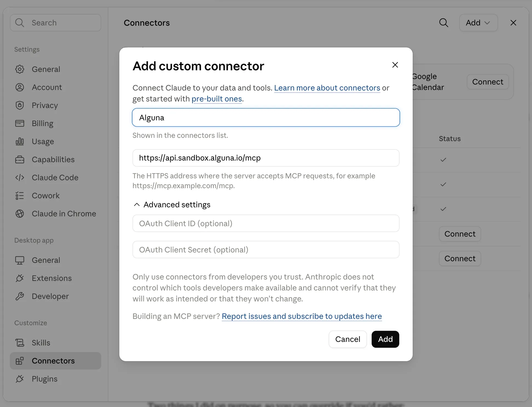The width and height of the screenshot is (532, 407).
Task: Open Report issues and subscribe link
Action: pyautogui.click(x=302, y=316)
